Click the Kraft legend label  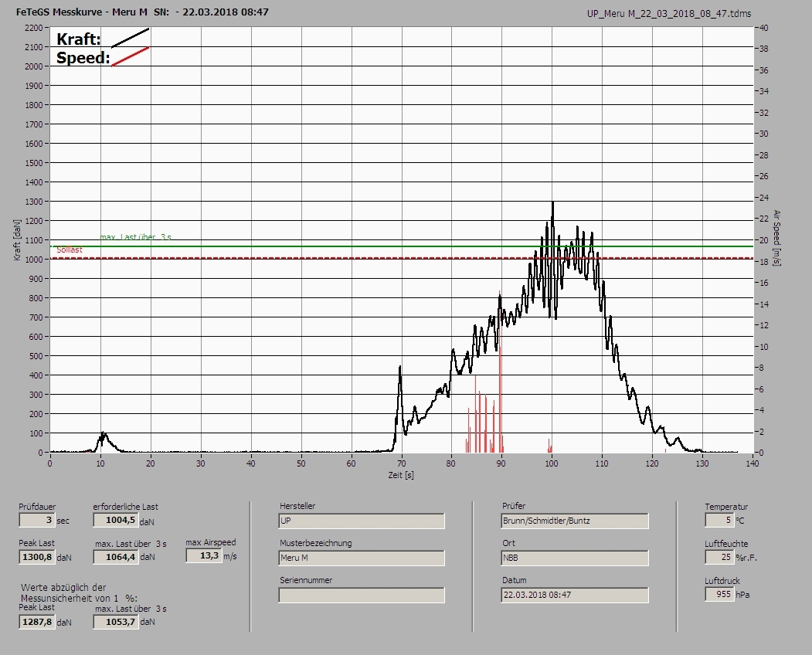[x=78, y=39]
